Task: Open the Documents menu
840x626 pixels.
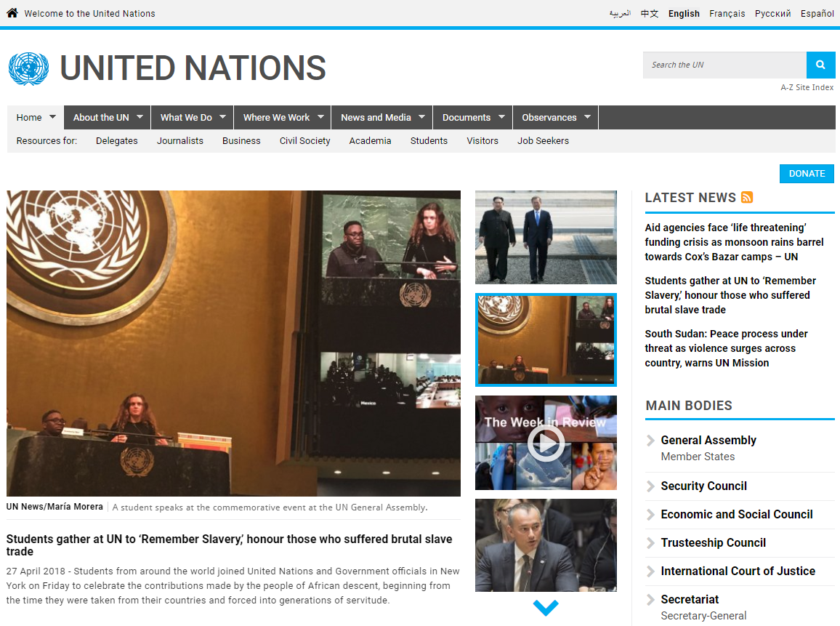Action: click(467, 117)
